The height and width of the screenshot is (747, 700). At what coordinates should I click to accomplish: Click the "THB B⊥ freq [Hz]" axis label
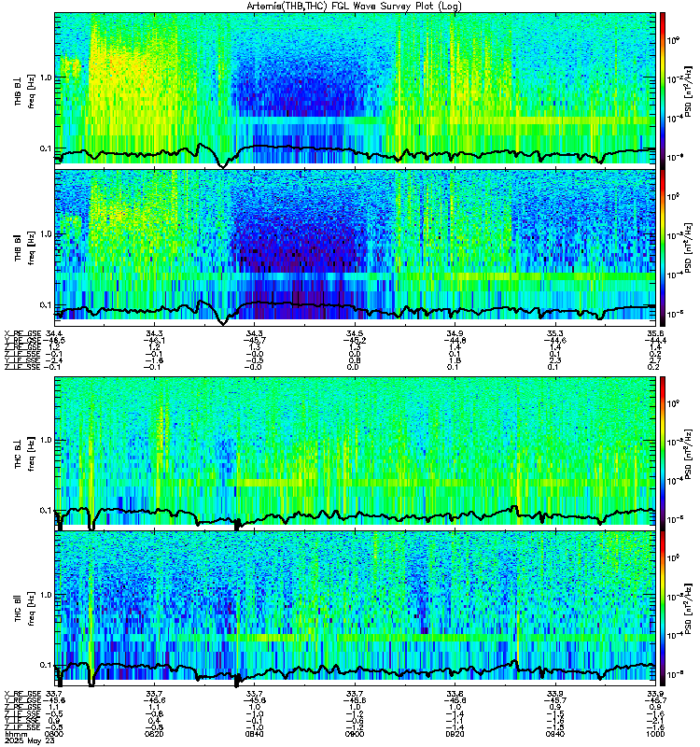click(x=25, y=91)
